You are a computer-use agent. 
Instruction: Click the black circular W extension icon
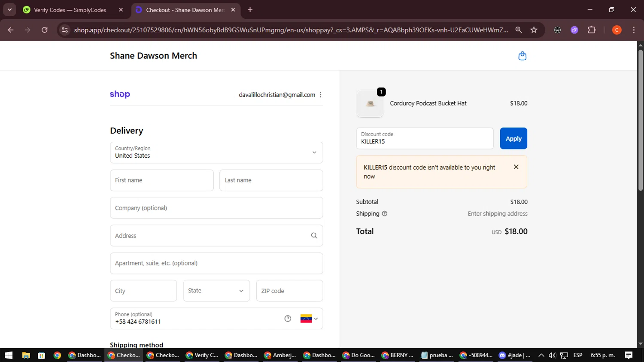(557, 30)
